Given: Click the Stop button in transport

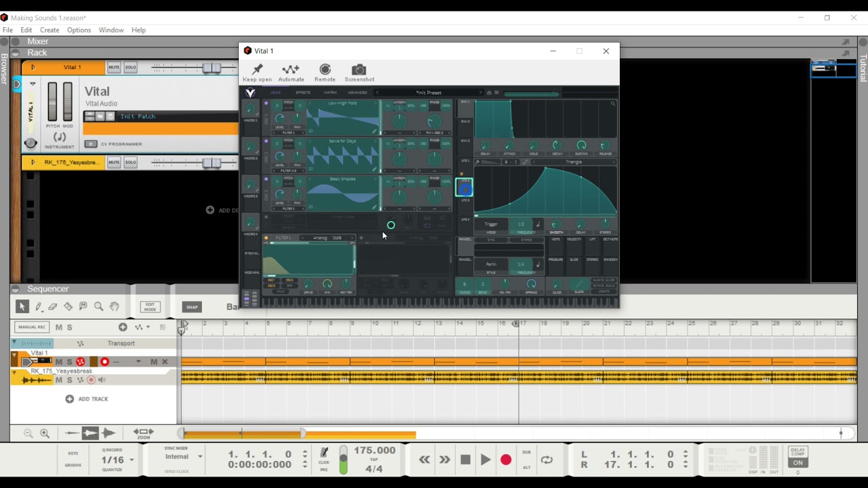Looking at the screenshot, I should tap(465, 460).
